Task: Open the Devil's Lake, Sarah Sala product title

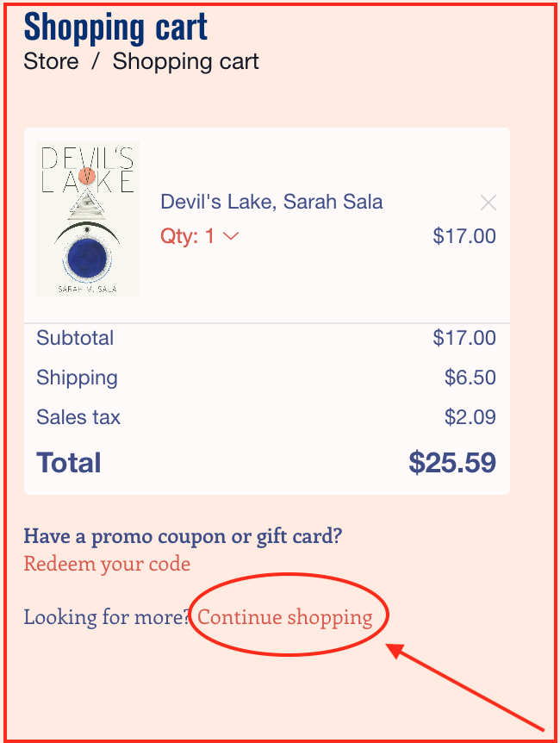Action: (x=271, y=202)
